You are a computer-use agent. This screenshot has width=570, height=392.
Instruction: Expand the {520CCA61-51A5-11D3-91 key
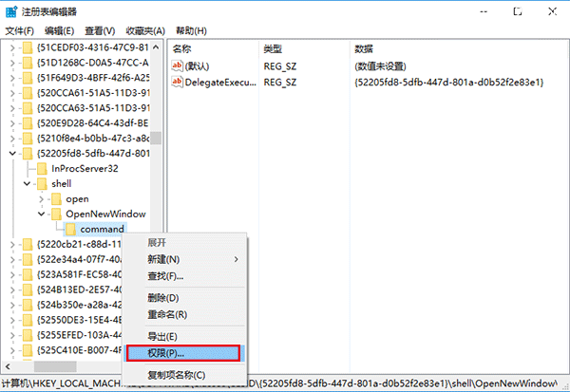[12, 93]
